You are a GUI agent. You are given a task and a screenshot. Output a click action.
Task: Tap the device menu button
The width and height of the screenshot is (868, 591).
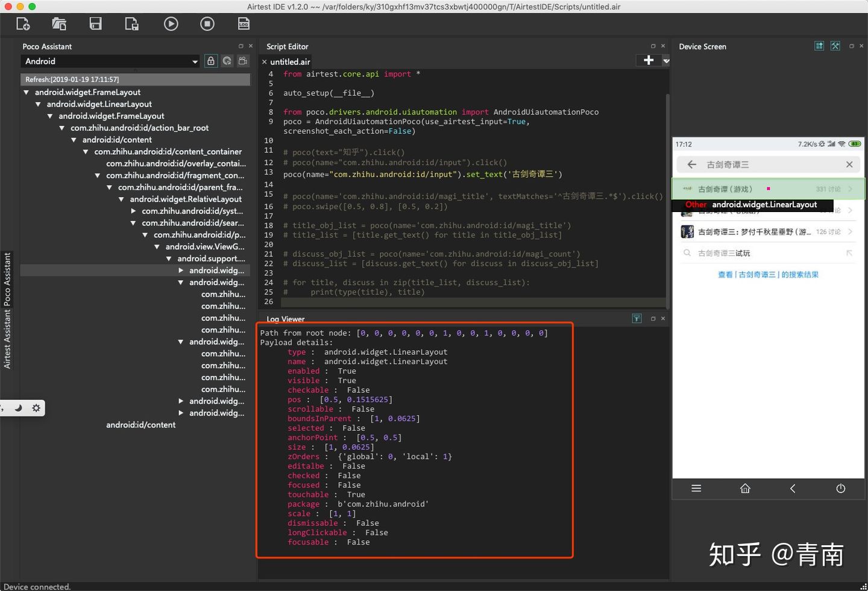coord(696,489)
